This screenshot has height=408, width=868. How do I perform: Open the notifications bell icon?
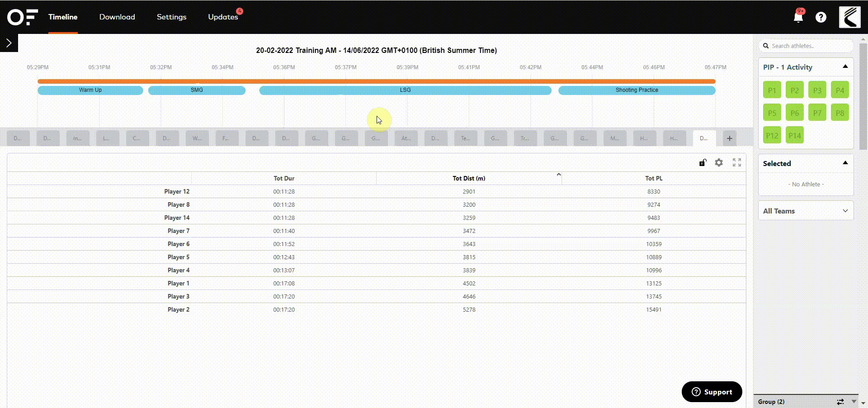point(797,17)
